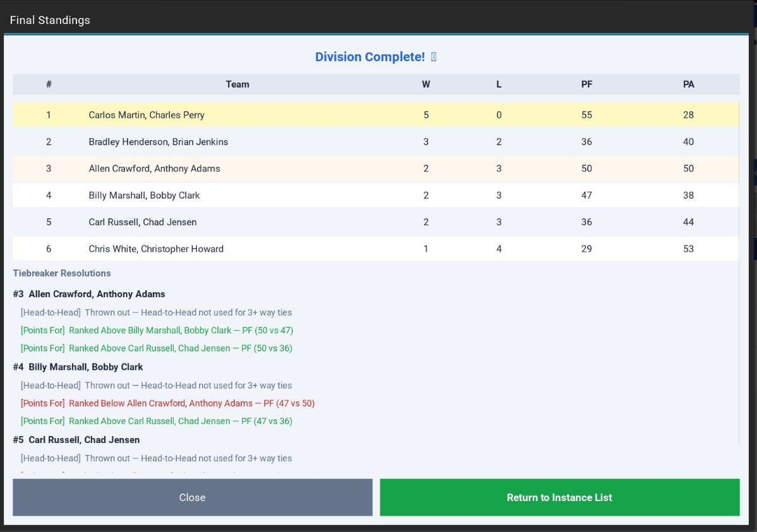Click the PA column header
This screenshot has width=757, height=532.
[688, 85]
